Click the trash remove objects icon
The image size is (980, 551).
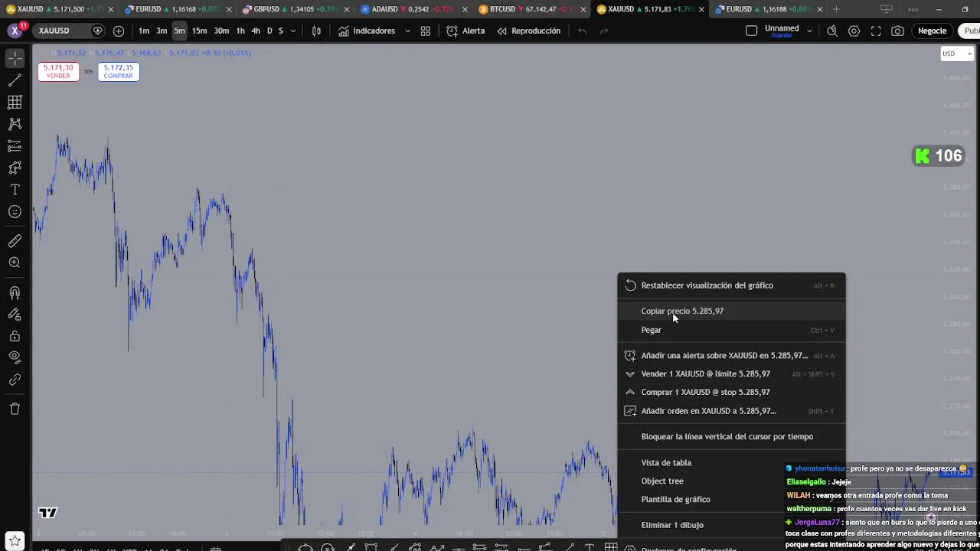[x=15, y=409]
